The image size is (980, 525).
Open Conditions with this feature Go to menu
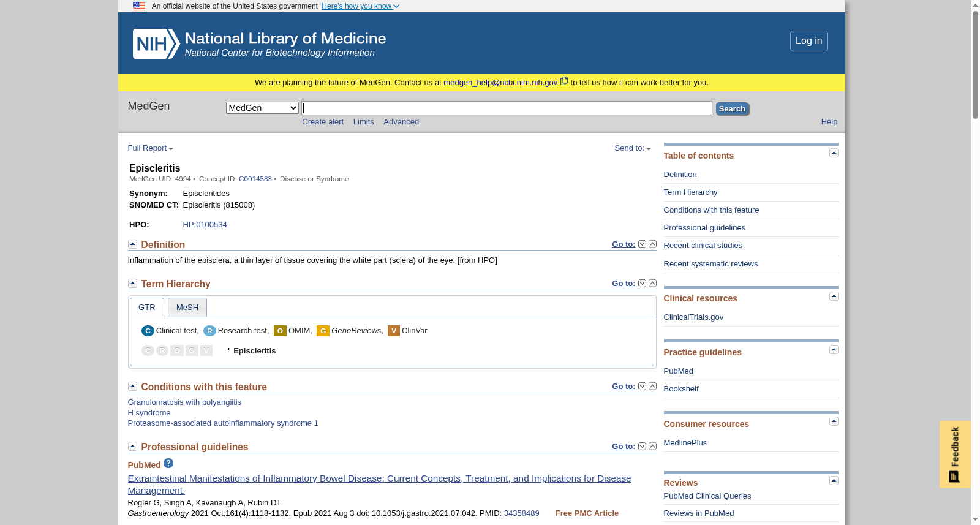(x=624, y=386)
